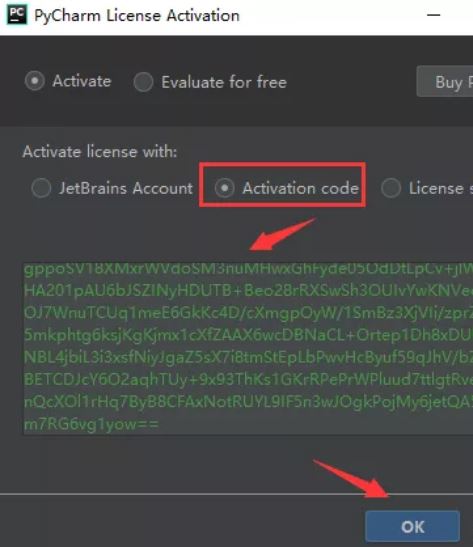Click empty space right of the final code line
The height and width of the screenshot is (547, 473).
(x=314, y=424)
